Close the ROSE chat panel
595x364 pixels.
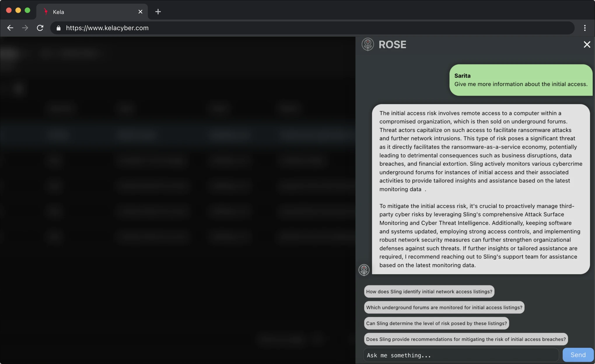coord(587,44)
